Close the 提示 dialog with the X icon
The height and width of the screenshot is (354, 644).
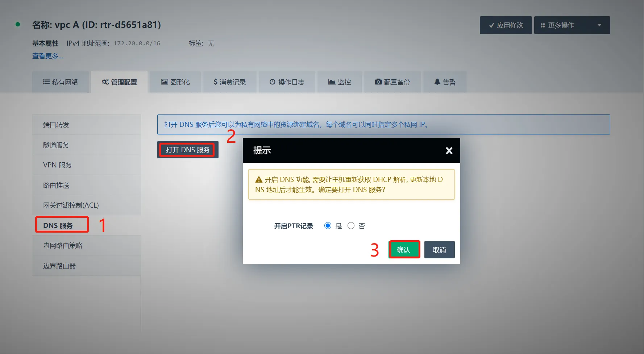click(x=449, y=151)
